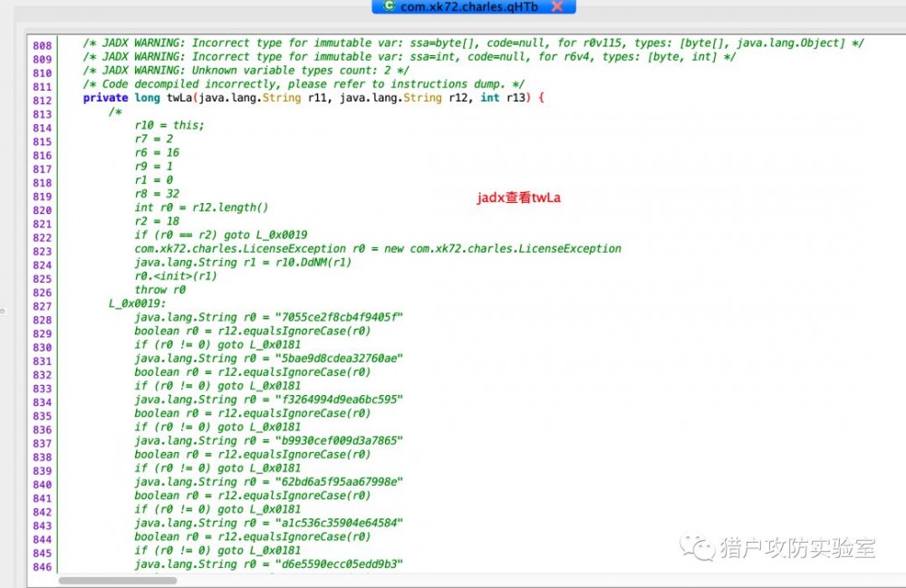
Task: Click the method name twLa
Action: (179, 98)
